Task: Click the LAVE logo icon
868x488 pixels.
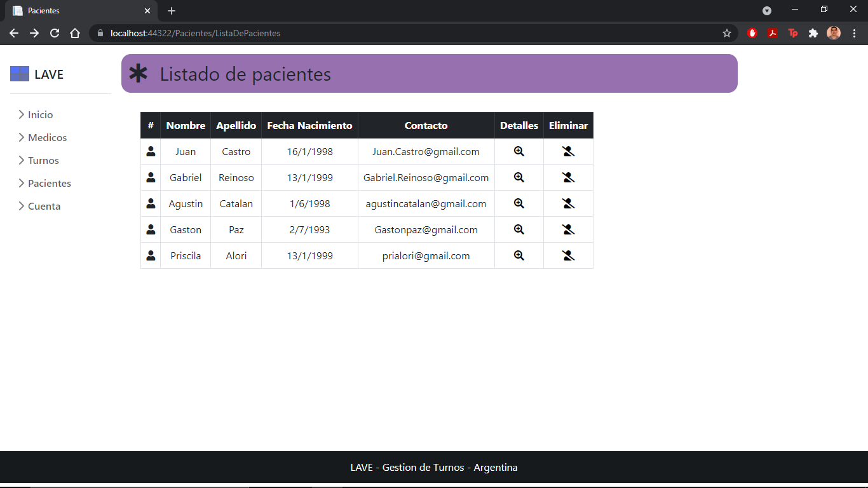Action: tap(20, 74)
